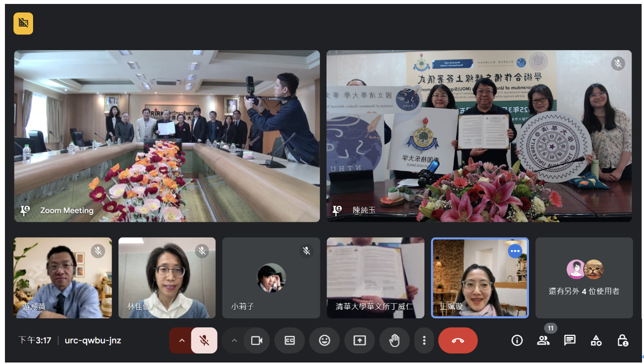Leave the call
This screenshot has width=644, height=364.
coord(458,340)
